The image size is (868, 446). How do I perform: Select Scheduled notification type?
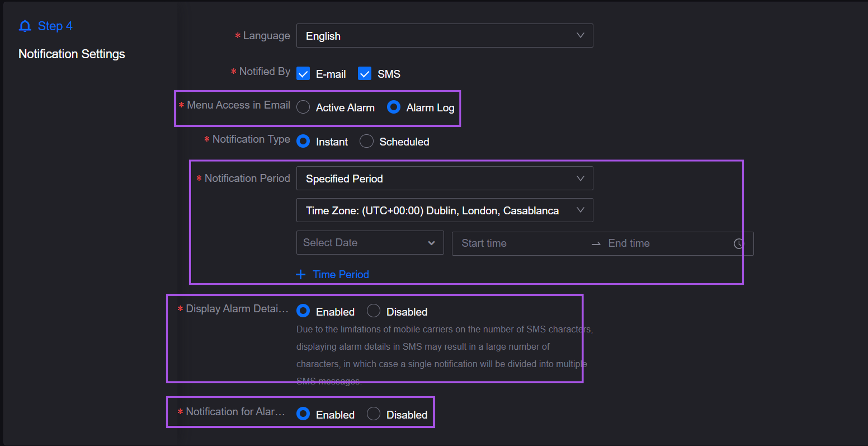(367, 141)
